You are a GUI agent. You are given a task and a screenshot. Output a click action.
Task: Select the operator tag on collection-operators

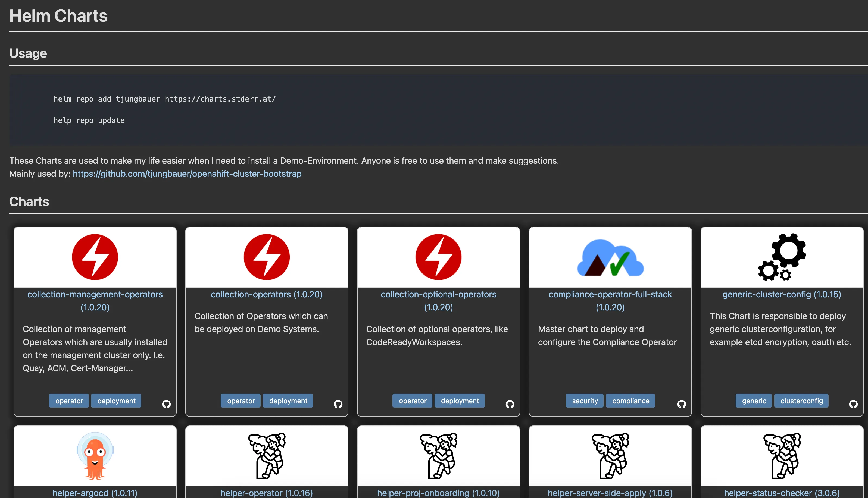[240, 401]
